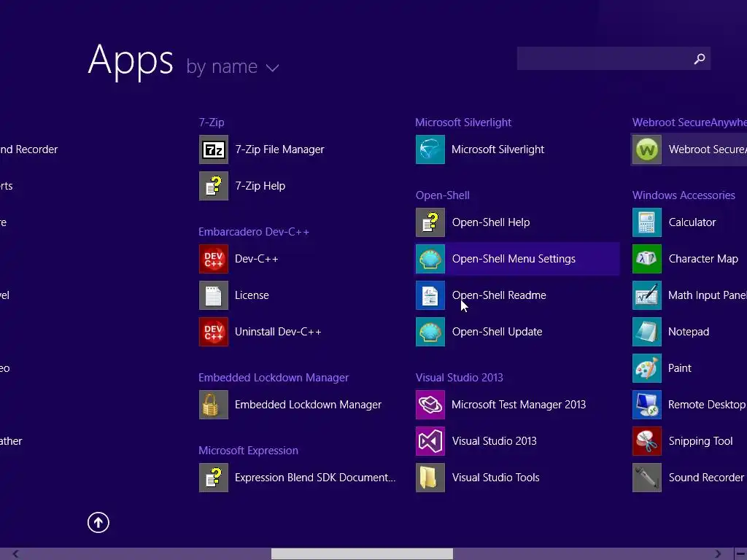
Task: Open the Expression Blend SDK Documentation icon
Action: pos(214,478)
